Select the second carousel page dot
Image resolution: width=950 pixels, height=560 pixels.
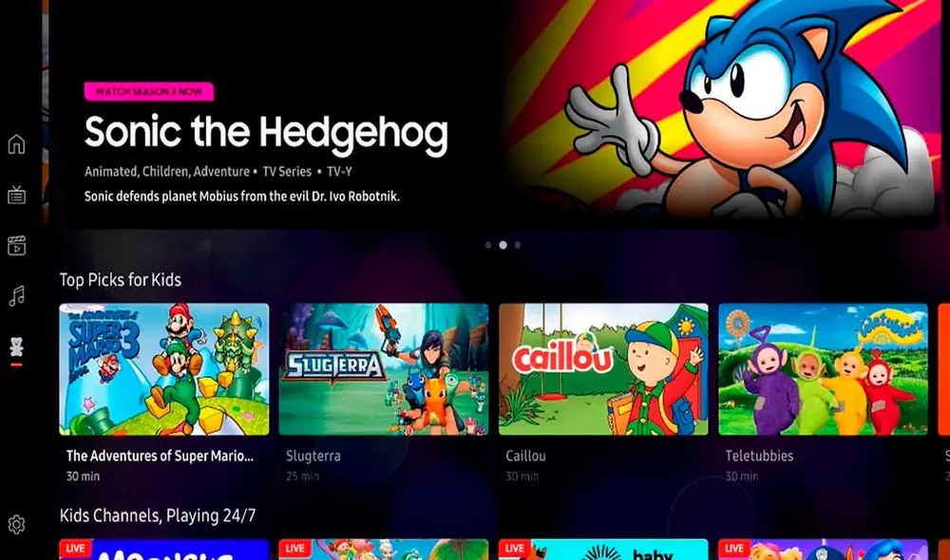[x=503, y=245]
